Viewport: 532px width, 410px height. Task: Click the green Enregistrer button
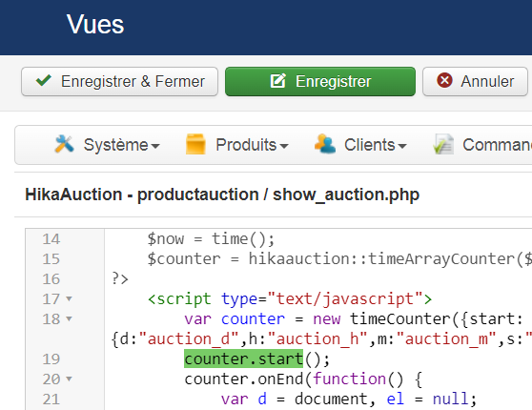click(x=320, y=81)
